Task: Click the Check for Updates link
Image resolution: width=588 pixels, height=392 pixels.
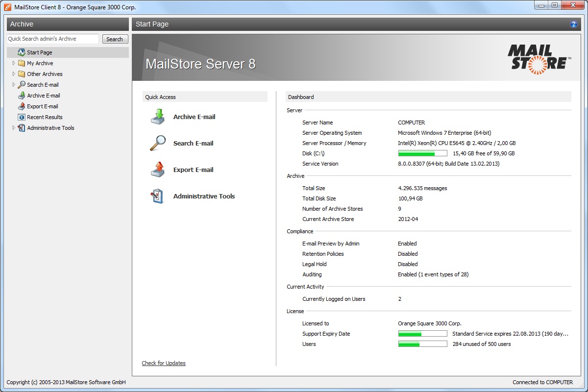Action: click(x=164, y=363)
